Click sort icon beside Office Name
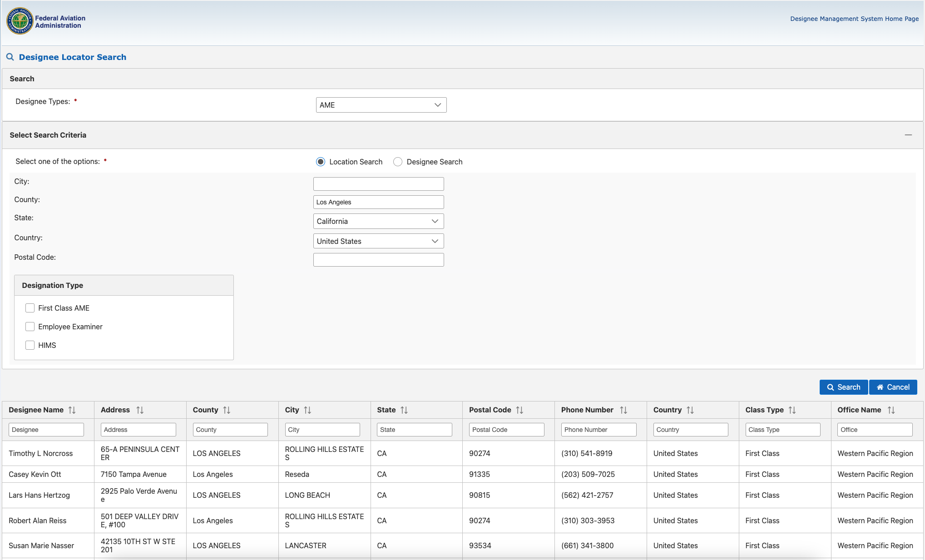Screen dimensions: 925x560 pos(891,410)
